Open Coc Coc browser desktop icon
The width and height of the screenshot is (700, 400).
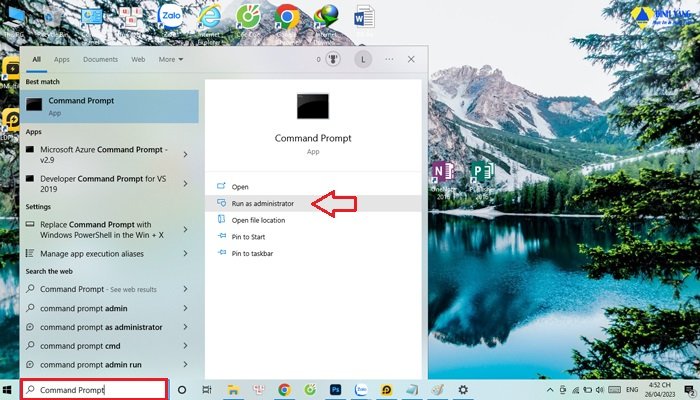point(248,20)
